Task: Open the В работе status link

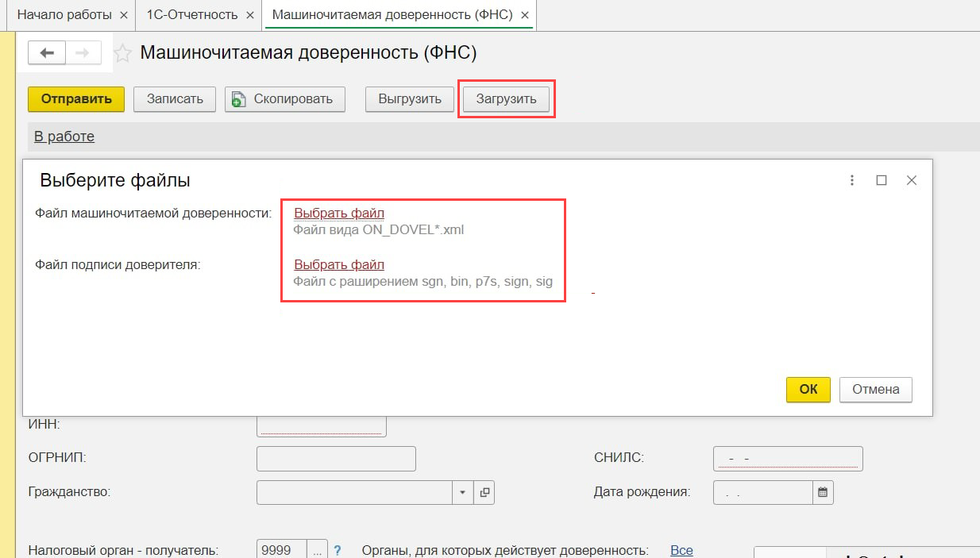Action: (x=64, y=137)
